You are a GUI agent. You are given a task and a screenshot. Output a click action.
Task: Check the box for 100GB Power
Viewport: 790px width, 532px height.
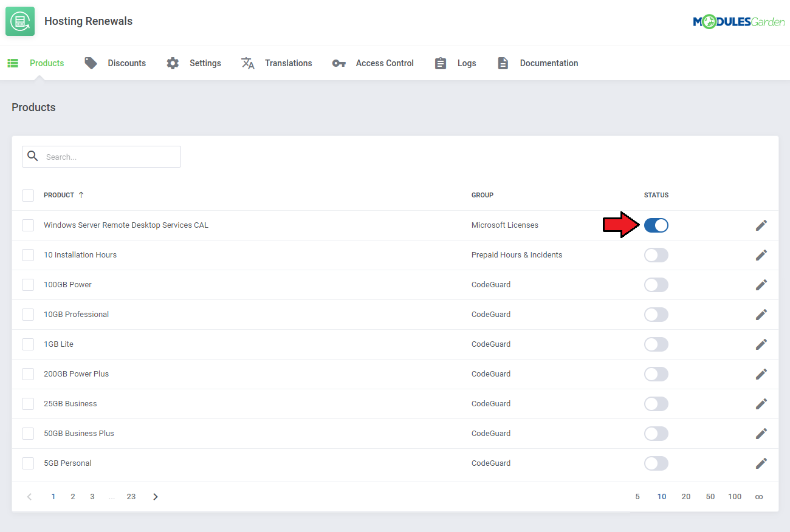(28, 285)
